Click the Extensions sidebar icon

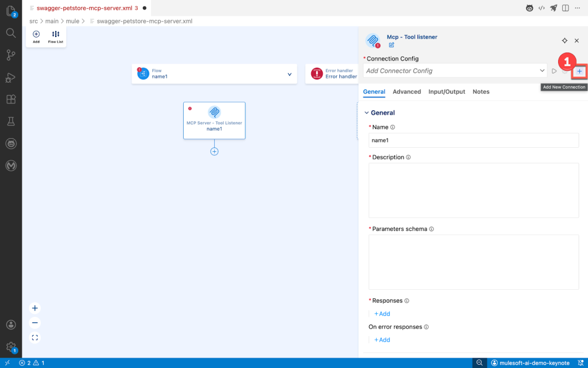point(11,99)
